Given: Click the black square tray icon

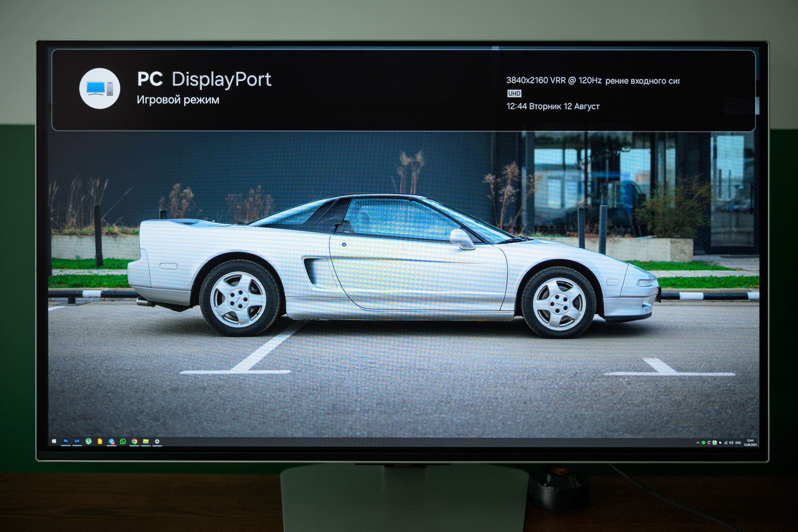Looking at the screenshot, I should [x=720, y=443].
